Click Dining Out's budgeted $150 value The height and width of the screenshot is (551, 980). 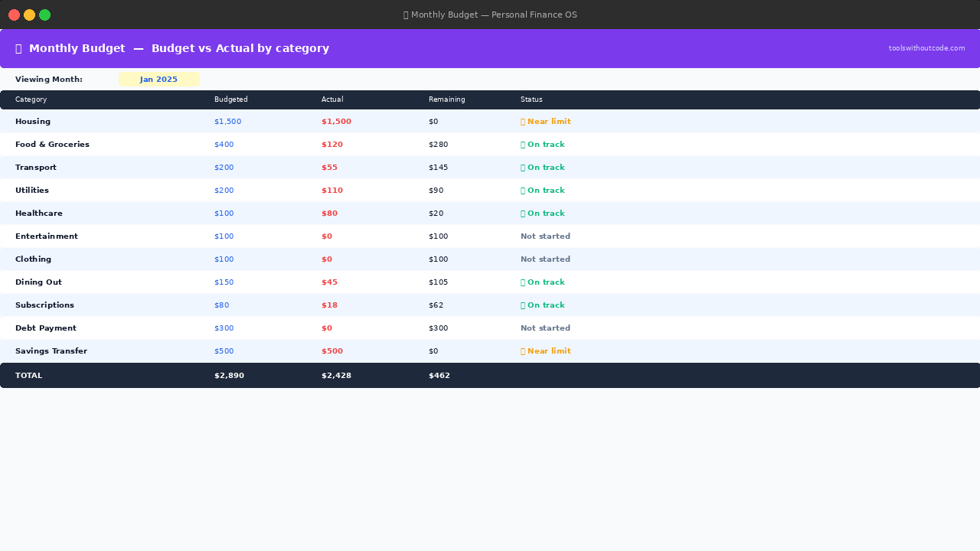[x=224, y=282]
